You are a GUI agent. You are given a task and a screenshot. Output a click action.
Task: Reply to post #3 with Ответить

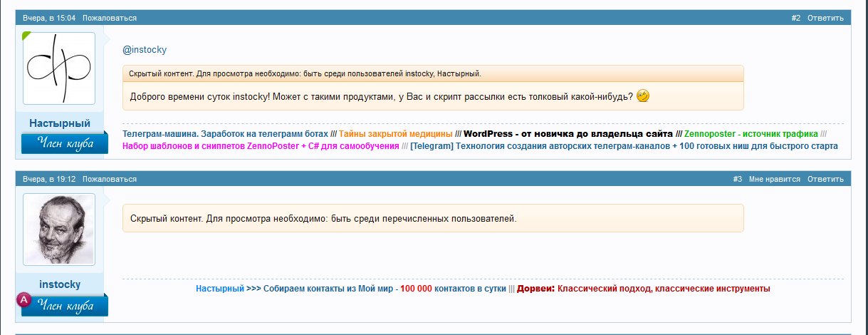[x=825, y=179]
